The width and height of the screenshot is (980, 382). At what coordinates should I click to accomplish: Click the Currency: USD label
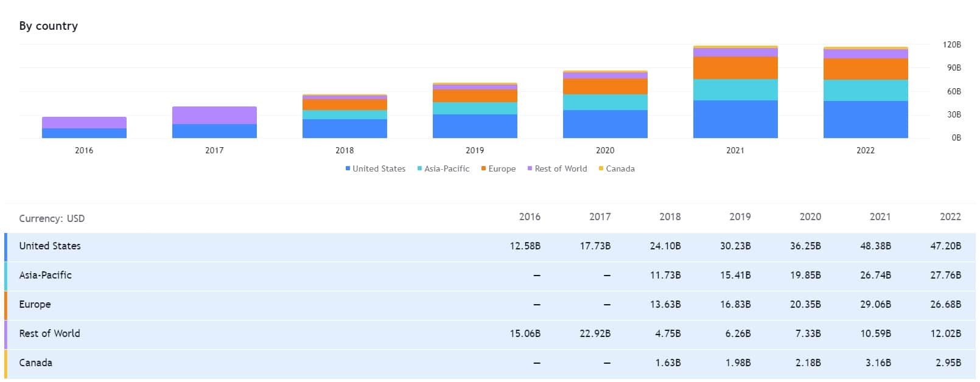(52, 218)
